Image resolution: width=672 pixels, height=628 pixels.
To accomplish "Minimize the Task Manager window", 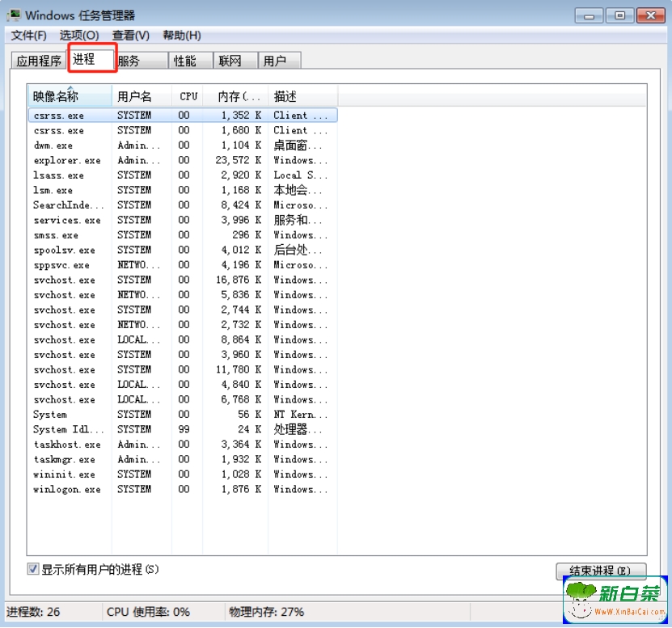I will point(590,16).
